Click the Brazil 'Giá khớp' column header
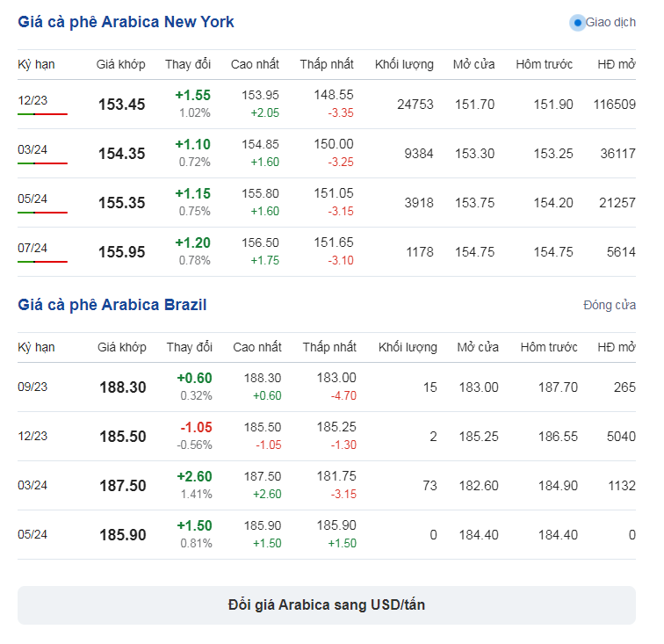 pos(122,347)
